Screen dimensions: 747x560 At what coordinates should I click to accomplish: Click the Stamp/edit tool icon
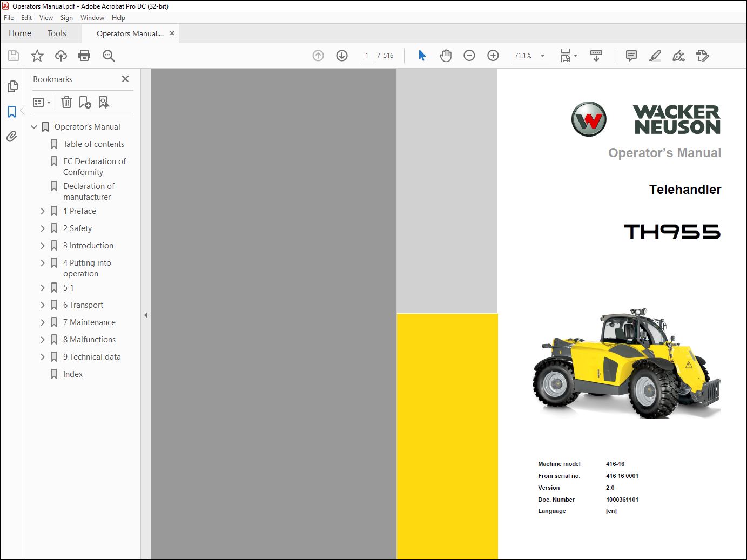coord(702,56)
